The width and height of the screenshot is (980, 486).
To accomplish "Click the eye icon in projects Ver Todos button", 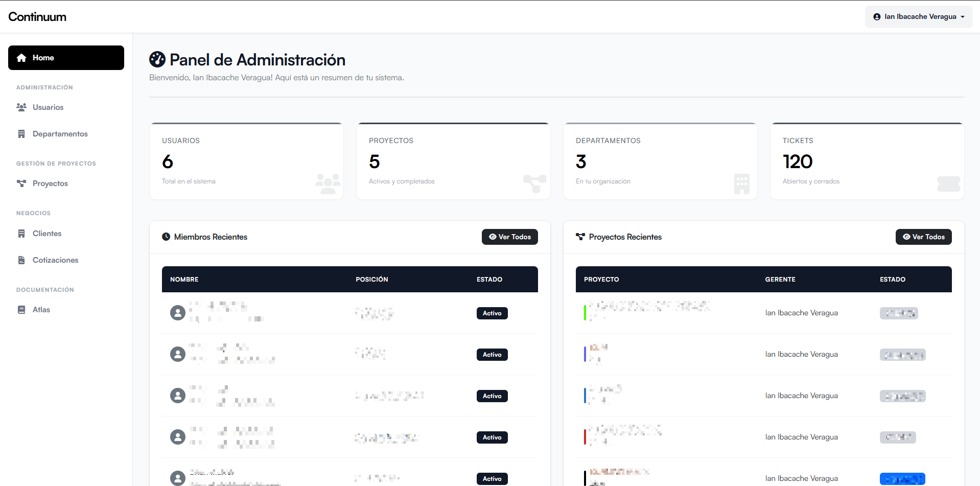I will [906, 237].
